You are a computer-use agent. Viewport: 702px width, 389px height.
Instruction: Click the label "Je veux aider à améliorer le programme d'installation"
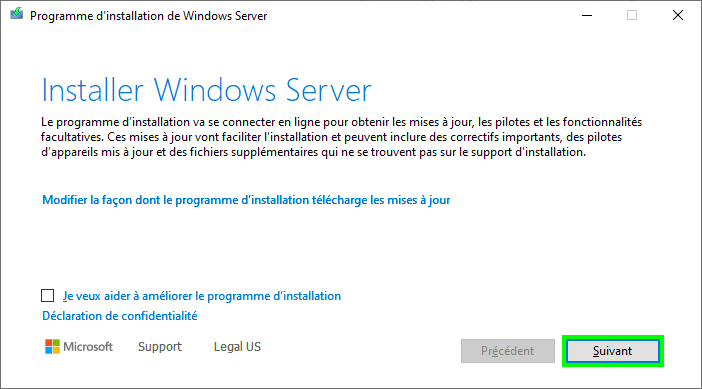click(202, 296)
